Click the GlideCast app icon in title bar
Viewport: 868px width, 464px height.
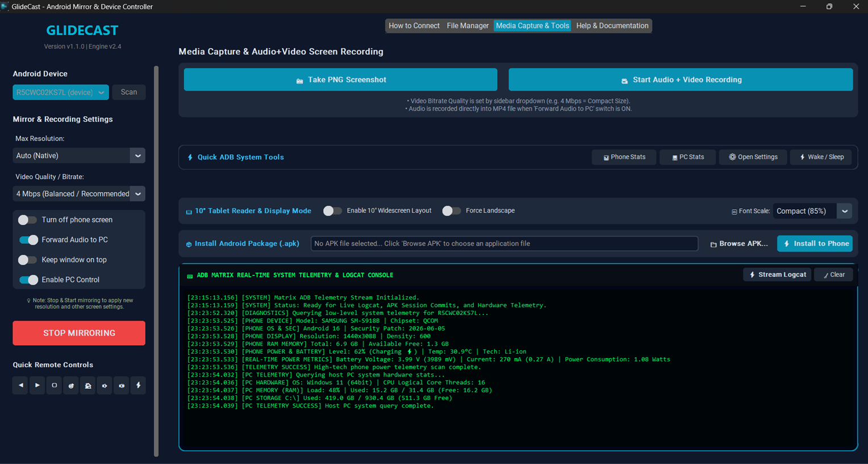point(5,6)
